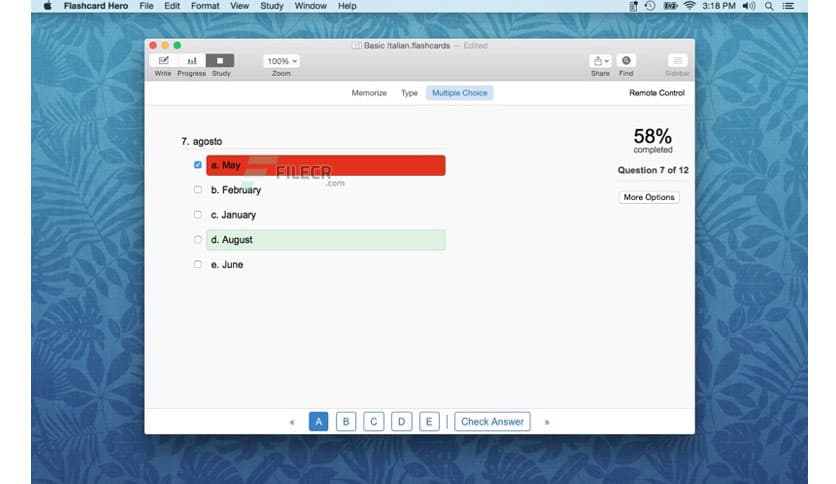The image size is (836, 484).
Task: Toggle the Sidebar toolbar icon
Action: (x=677, y=61)
